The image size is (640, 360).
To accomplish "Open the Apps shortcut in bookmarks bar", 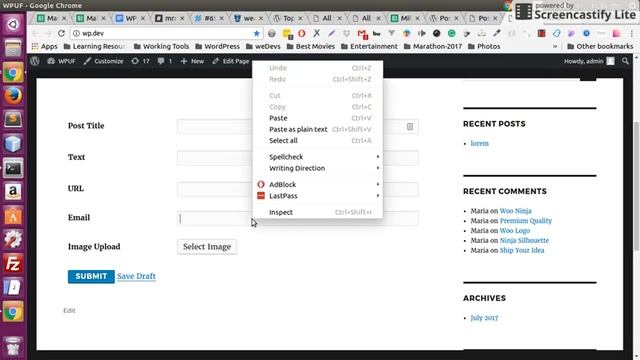I will [x=45, y=47].
